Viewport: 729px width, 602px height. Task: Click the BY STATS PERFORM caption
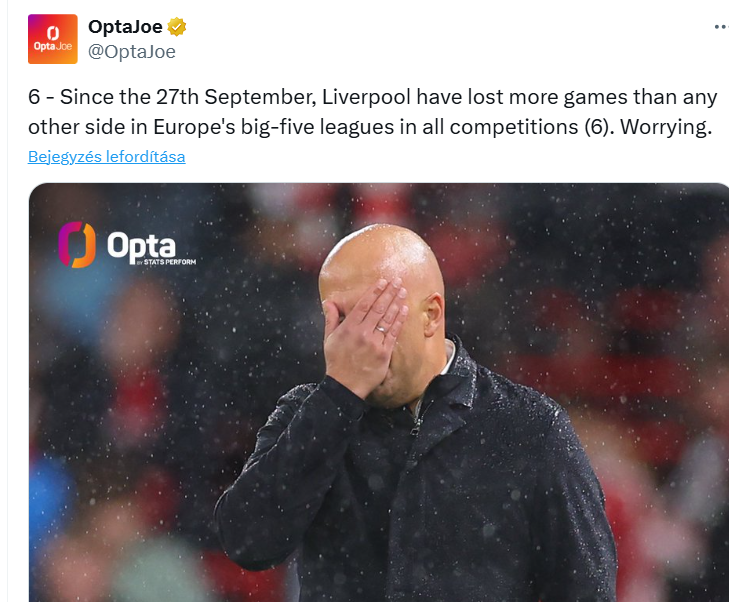pyautogui.click(x=166, y=262)
